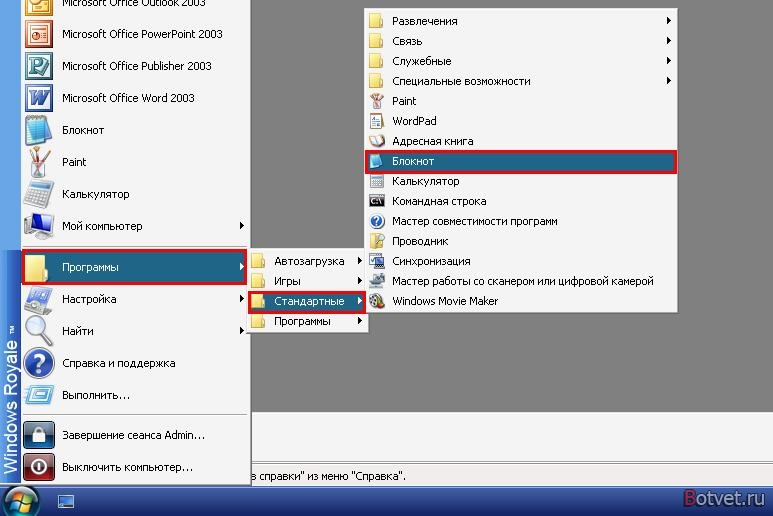Expand the Развлечения submenu arrow
Screen dimensions: 773x516
pos(668,21)
